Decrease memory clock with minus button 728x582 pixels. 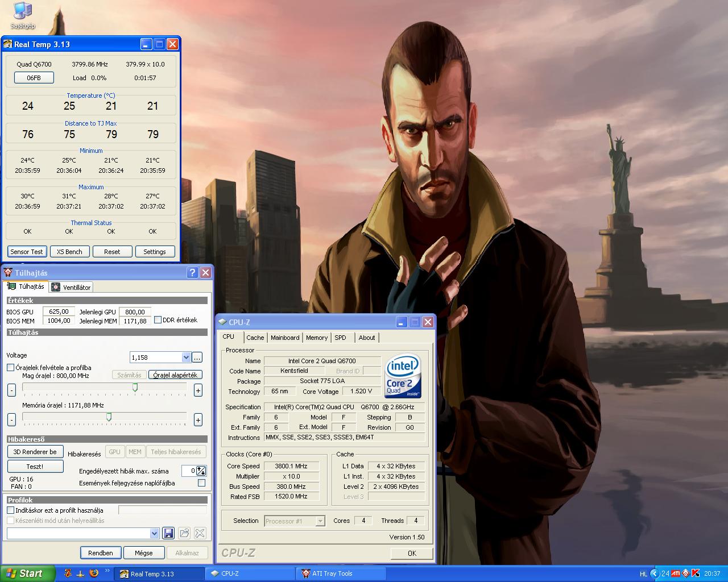click(x=11, y=420)
